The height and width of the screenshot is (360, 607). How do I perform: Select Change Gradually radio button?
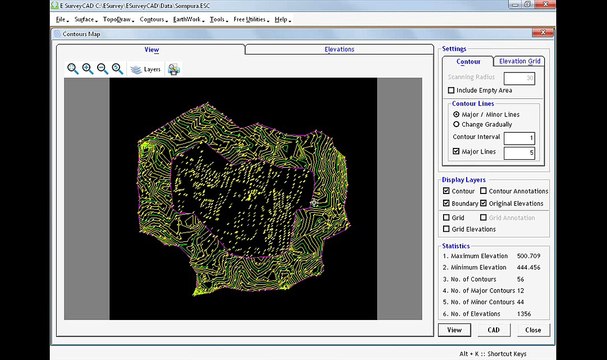(x=456, y=124)
